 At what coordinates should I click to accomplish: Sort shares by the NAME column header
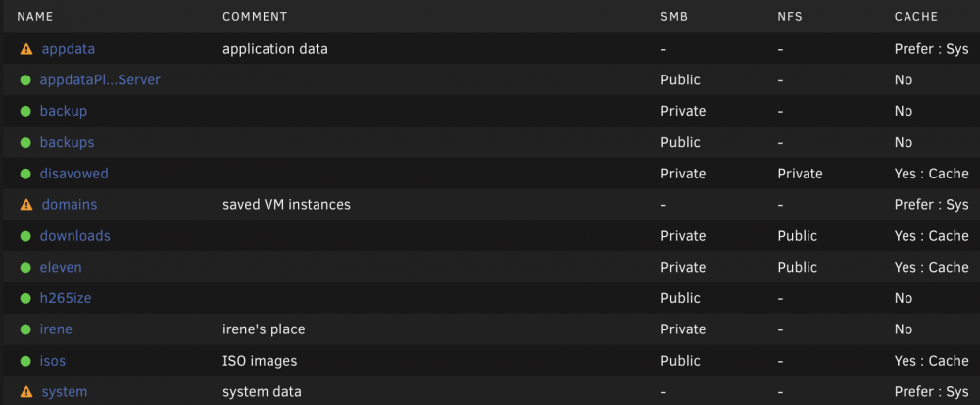coord(35,17)
